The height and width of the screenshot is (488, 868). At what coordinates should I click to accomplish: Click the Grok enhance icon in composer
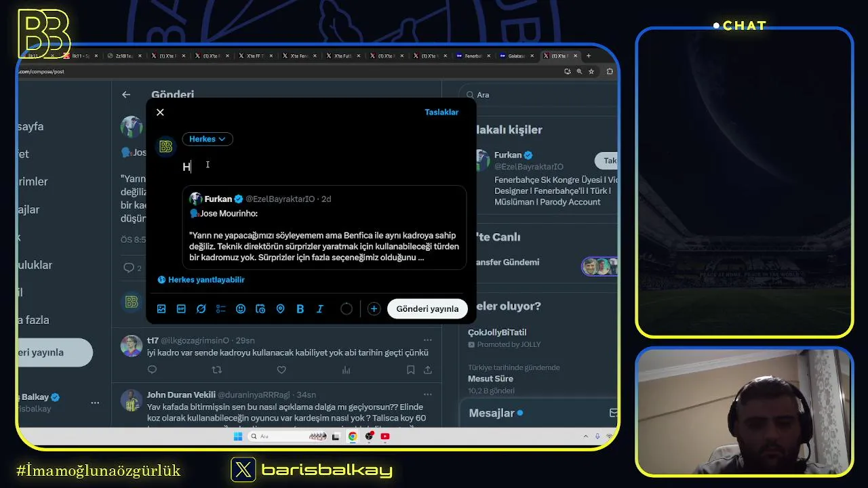(201, 309)
